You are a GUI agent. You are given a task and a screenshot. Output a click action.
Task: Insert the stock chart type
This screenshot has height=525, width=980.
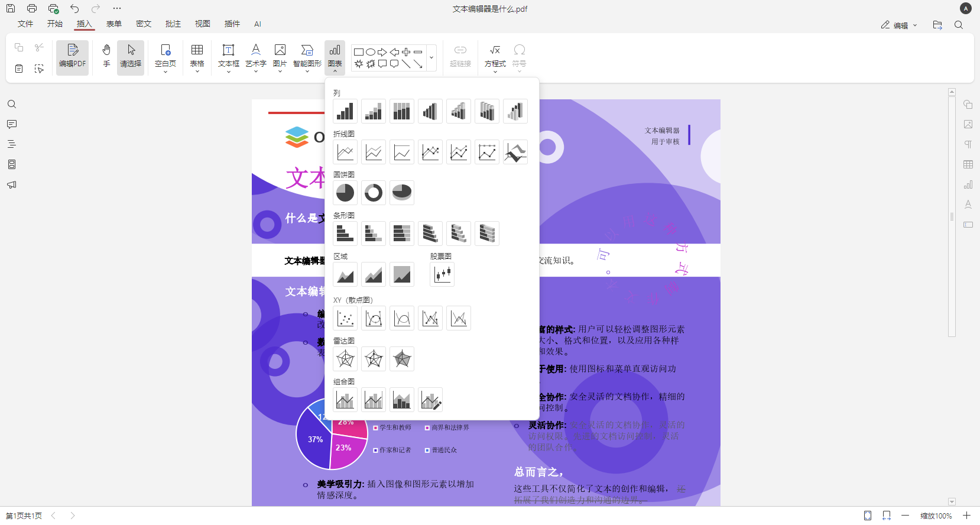click(x=442, y=274)
